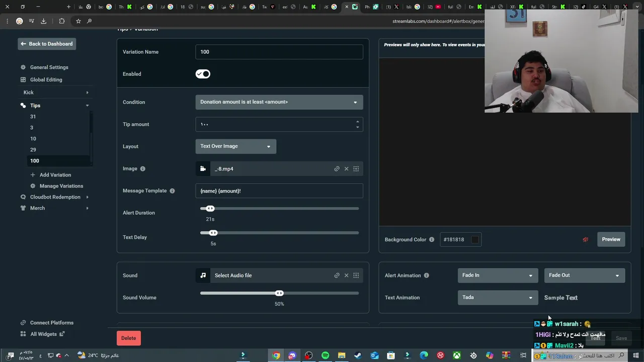Open media gallery grid for Sound
This screenshot has width=644, height=362.
(356, 276)
